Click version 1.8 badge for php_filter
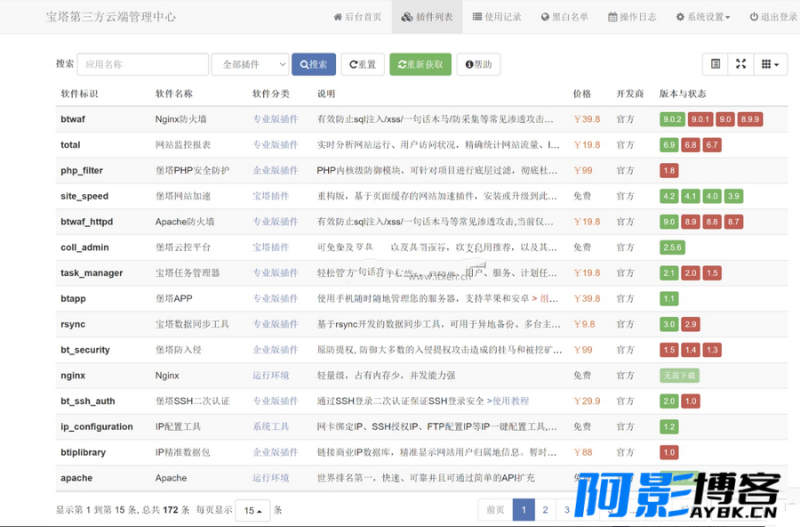The height and width of the screenshot is (527, 800). pos(669,170)
